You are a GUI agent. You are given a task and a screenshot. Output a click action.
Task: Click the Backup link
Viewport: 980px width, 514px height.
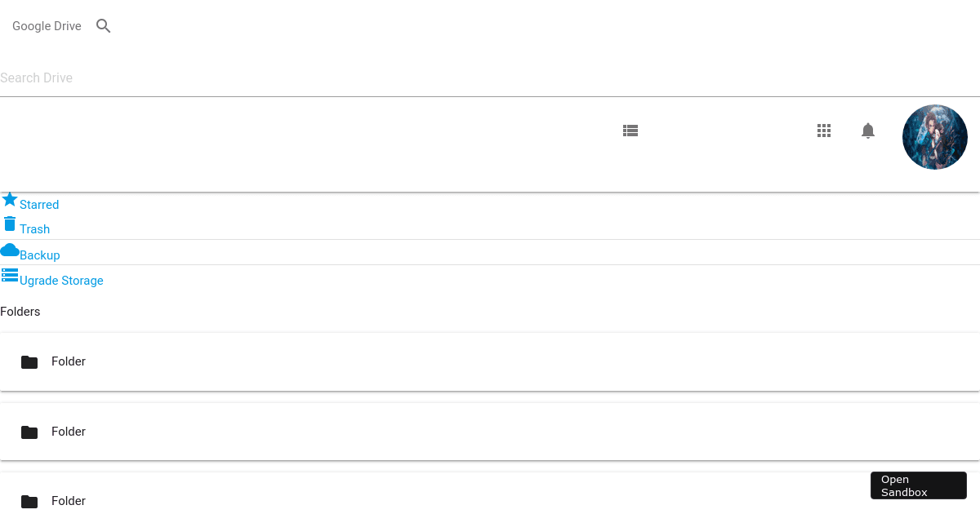(x=39, y=255)
